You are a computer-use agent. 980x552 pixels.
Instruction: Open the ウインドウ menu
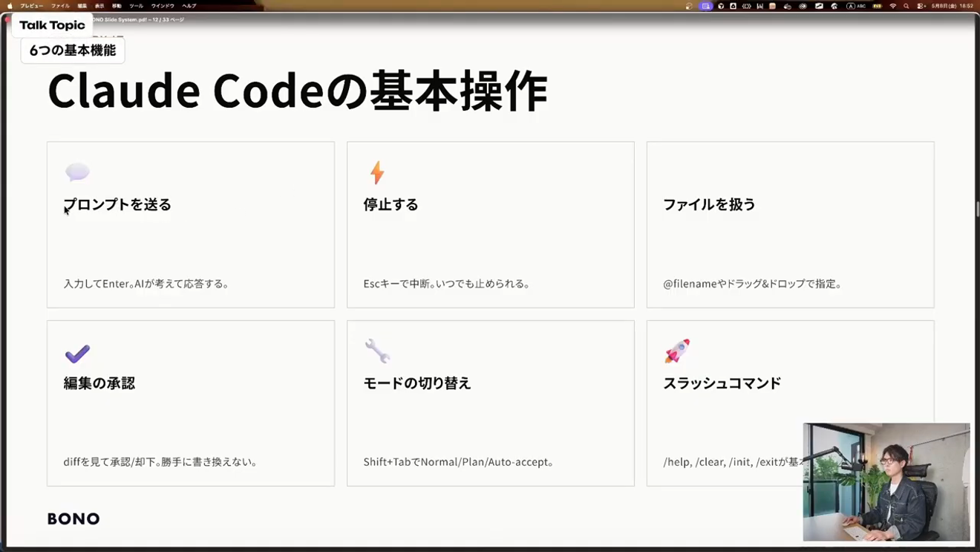click(163, 6)
